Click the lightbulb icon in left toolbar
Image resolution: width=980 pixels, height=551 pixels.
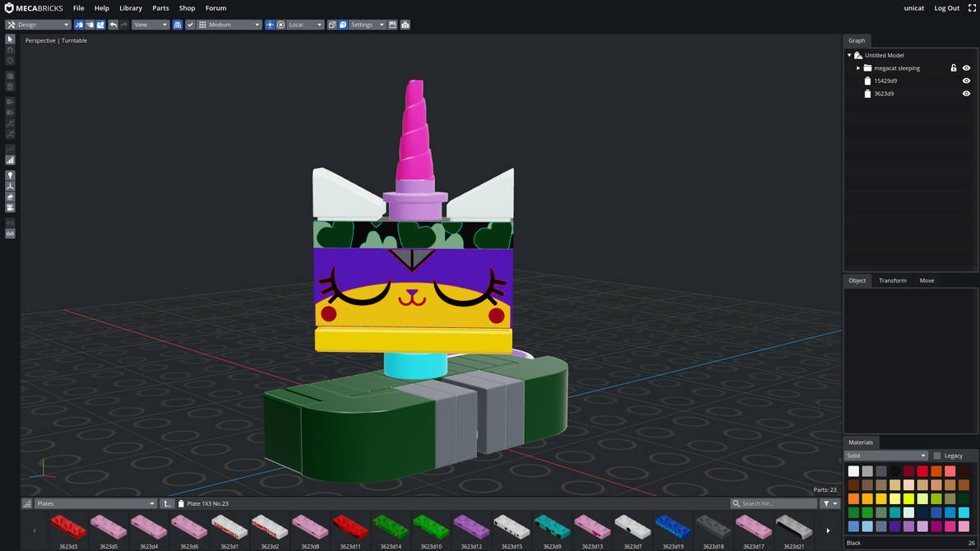[x=10, y=176]
